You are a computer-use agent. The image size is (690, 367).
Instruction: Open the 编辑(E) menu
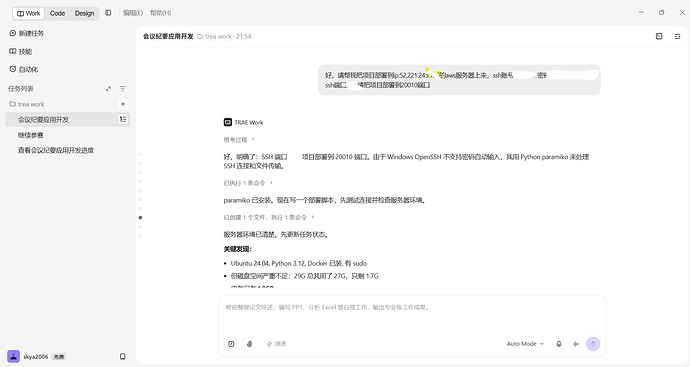[133, 13]
